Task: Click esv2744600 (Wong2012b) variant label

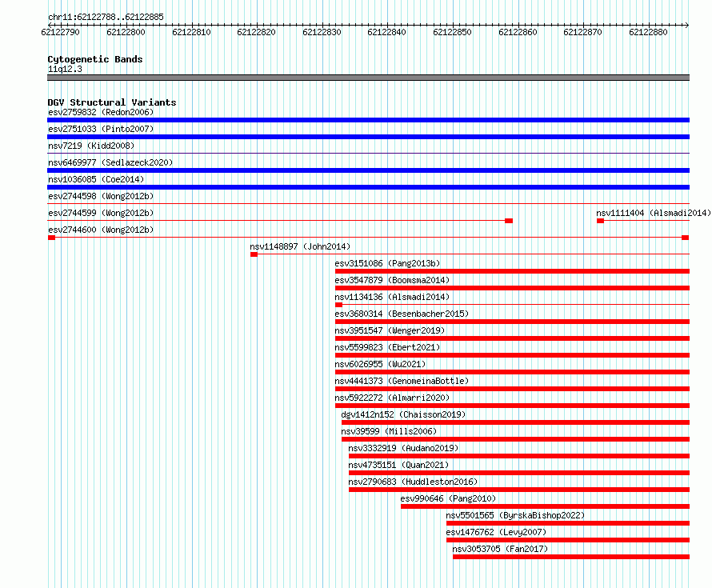Action: point(101,230)
